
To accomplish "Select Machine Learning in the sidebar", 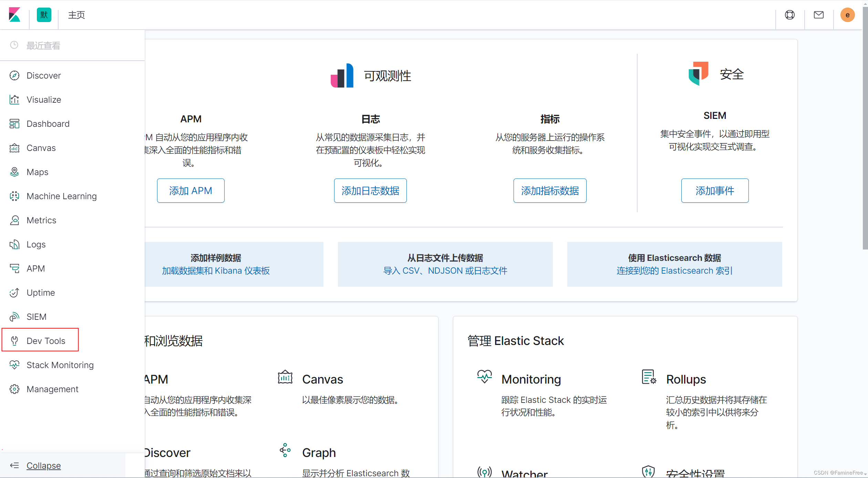I will tap(62, 196).
